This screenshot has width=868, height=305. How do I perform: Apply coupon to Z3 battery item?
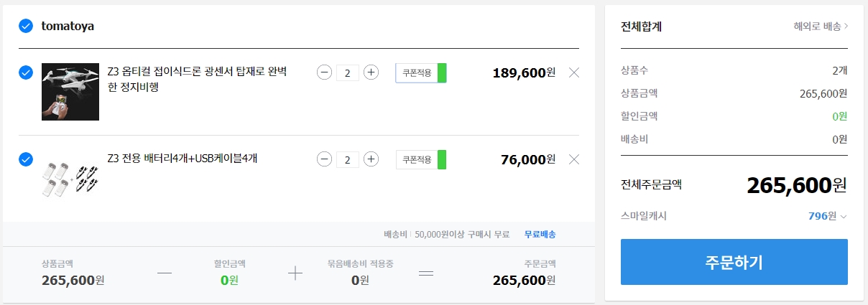[x=421, y=159]
